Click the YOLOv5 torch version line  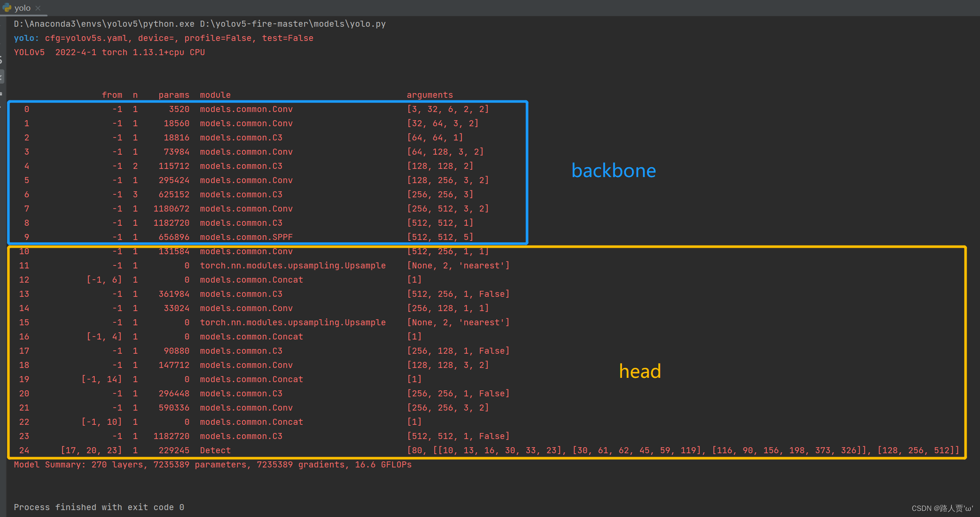pyautogui.click(x=109, y=52)
